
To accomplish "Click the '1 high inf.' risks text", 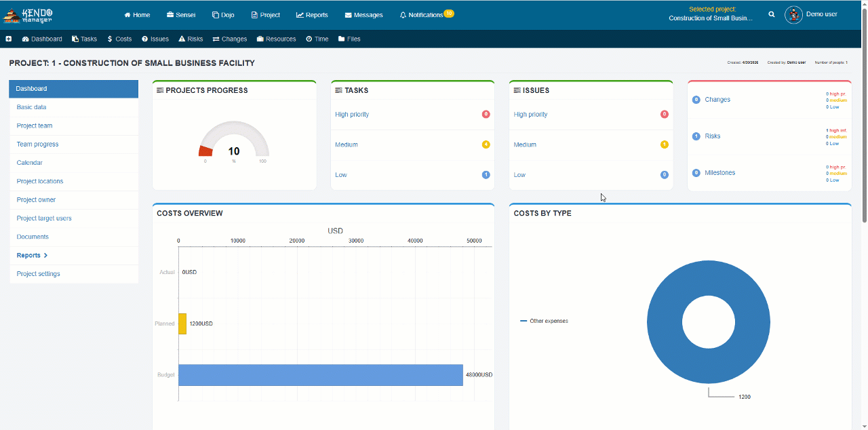I will click(x=837, y=130).
